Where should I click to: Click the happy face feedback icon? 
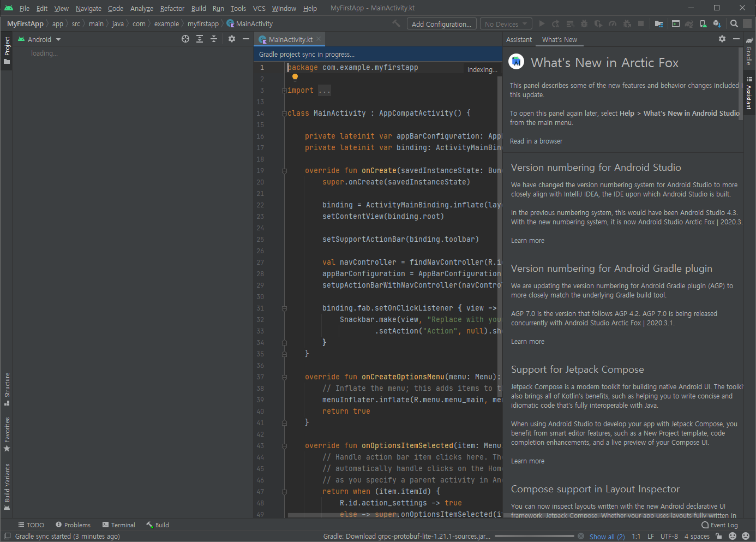733,536
